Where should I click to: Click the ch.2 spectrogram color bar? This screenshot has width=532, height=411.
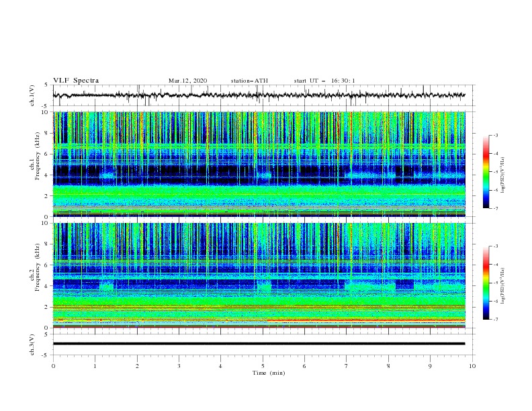click(x=486, y=283)
